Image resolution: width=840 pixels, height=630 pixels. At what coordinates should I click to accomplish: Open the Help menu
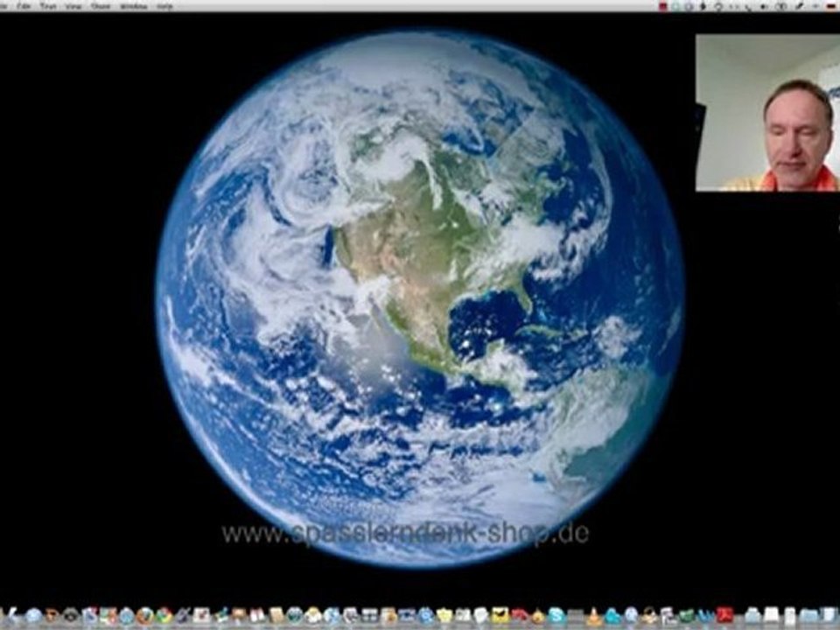point(165,6)
